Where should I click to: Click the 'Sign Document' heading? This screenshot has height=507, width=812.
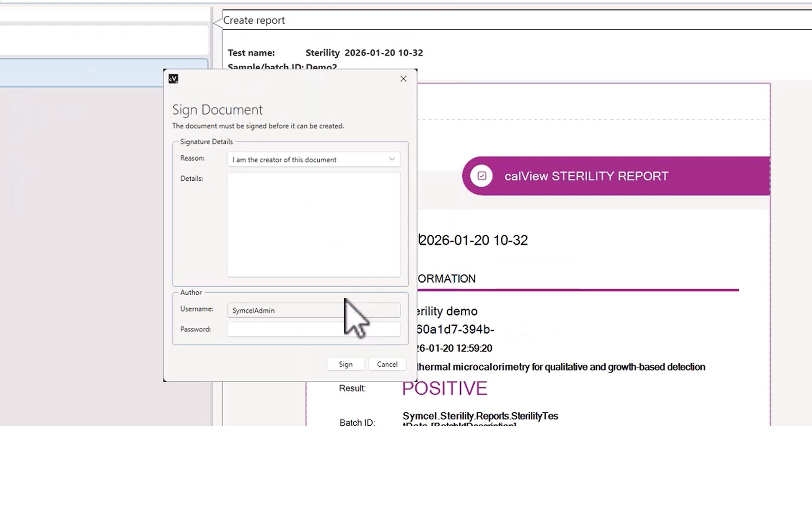pyautogui.click(x=217, y=110)
